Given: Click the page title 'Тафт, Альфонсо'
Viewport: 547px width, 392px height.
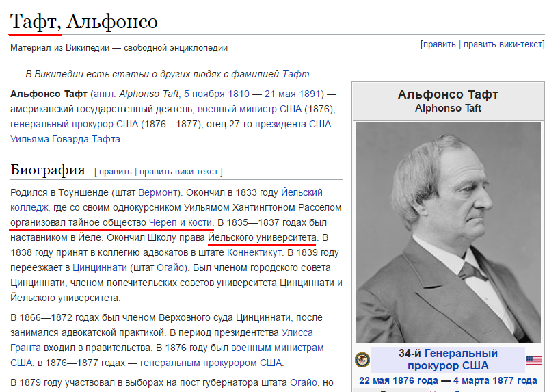Looking at the screenshot, I should 83,22.
